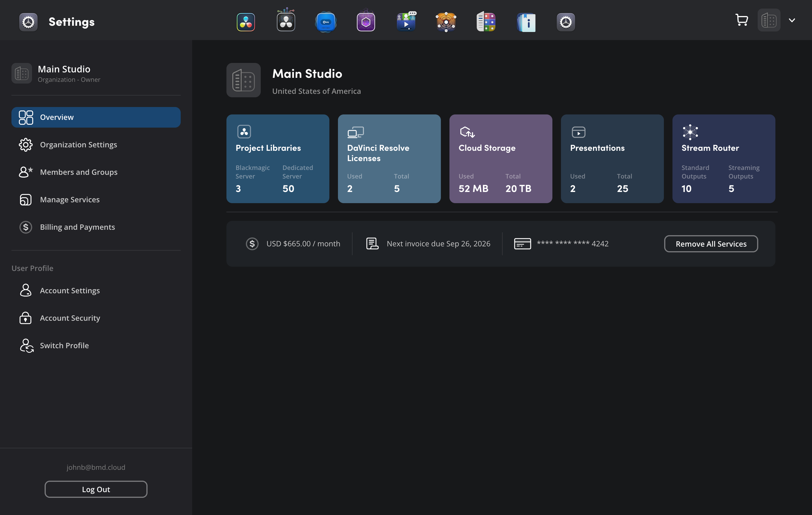Click the card number ending 4242
812x515 pixels.
click(x=573, y=243)
